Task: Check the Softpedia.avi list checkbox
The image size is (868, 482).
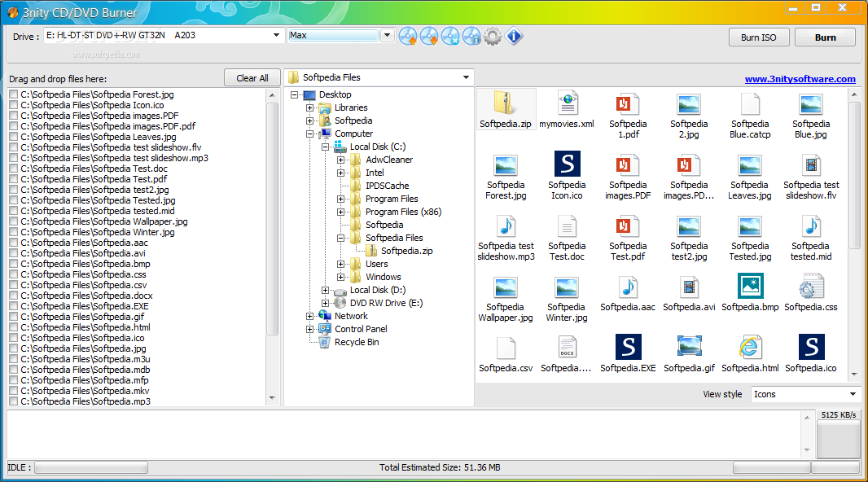Action: (x=14, y=253)
